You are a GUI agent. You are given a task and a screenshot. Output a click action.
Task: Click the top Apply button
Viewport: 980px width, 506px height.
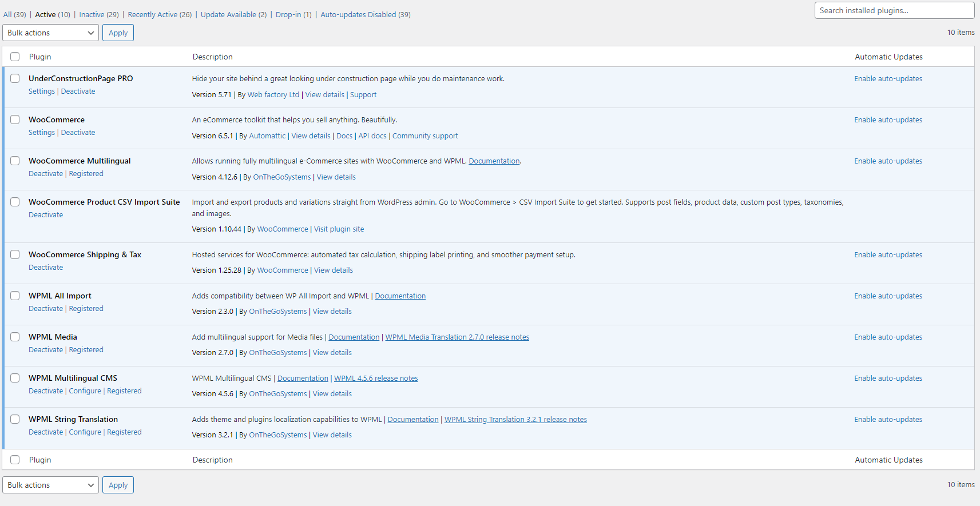(118, 33)
